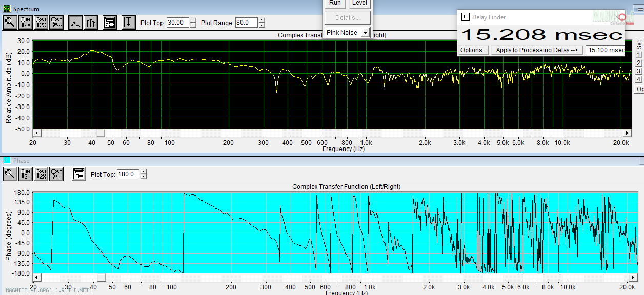Click the Phase Plot Top input field
The height and width of the screenshot is (295, 644).
[128, 174]
